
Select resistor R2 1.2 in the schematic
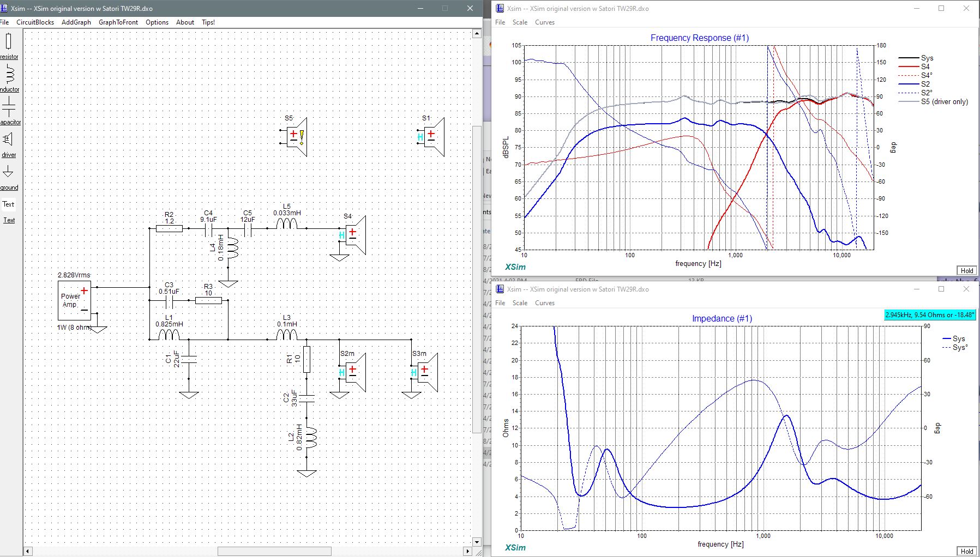tap(169, 228)
